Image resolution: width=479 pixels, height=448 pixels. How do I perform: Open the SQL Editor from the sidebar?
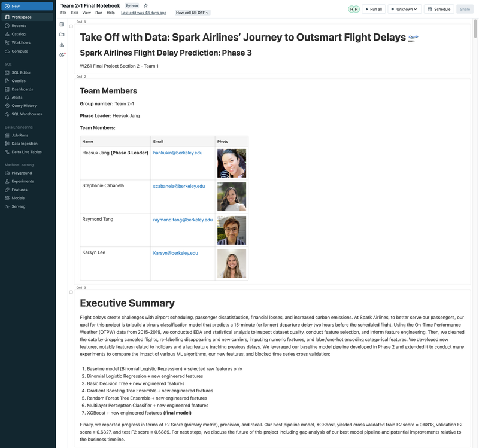21,72
